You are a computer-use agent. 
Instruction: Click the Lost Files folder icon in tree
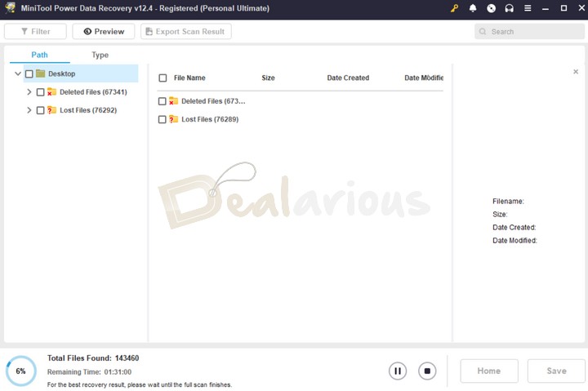tap(51, 110)
